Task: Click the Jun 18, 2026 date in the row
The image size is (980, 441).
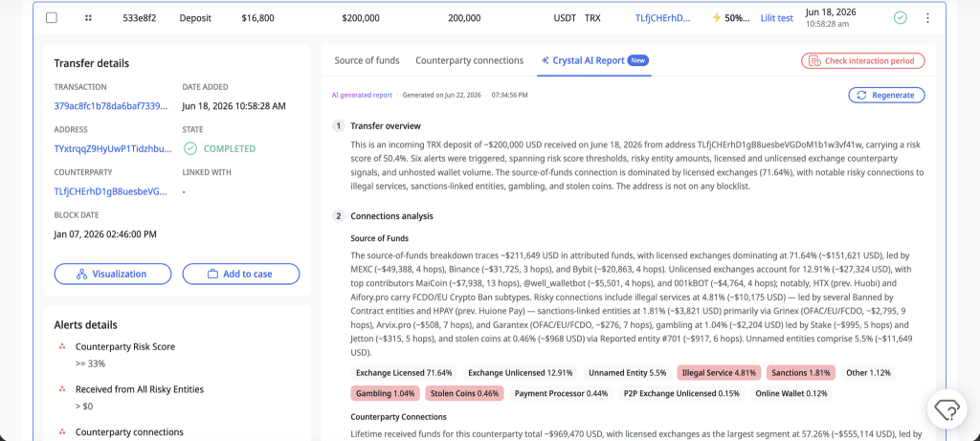Action: click(x=831, y=11)
